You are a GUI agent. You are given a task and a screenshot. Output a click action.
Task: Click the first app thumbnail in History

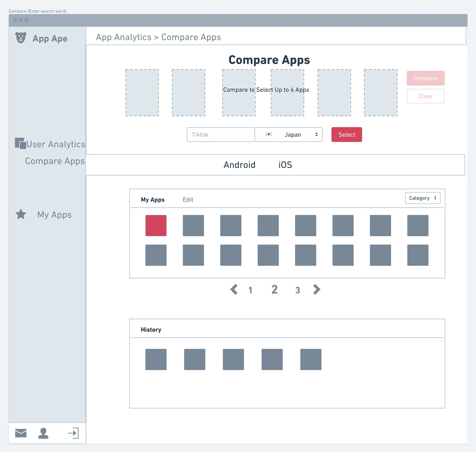(x=156, y=359)
